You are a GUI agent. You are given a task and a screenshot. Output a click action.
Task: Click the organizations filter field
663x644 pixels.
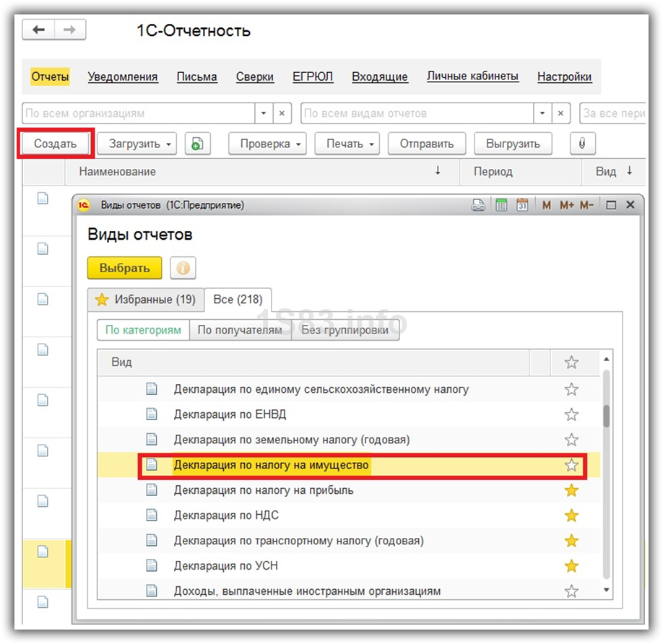pos(139,113)
